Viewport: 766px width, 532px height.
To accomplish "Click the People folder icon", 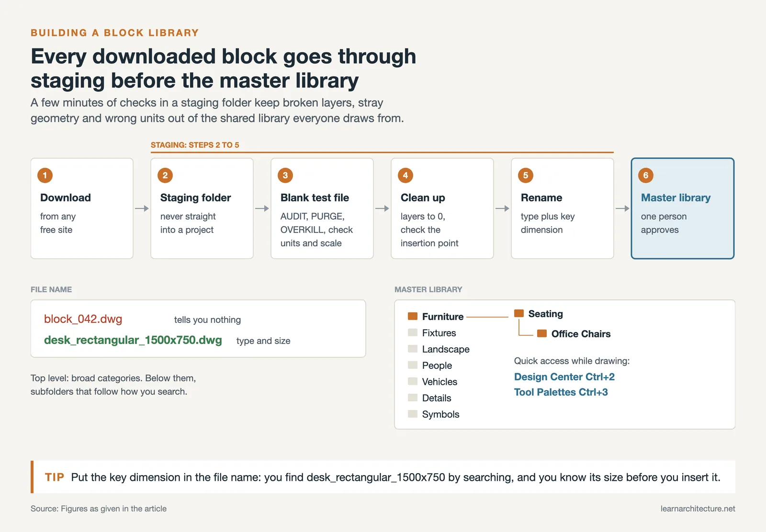I will point(413,365).
